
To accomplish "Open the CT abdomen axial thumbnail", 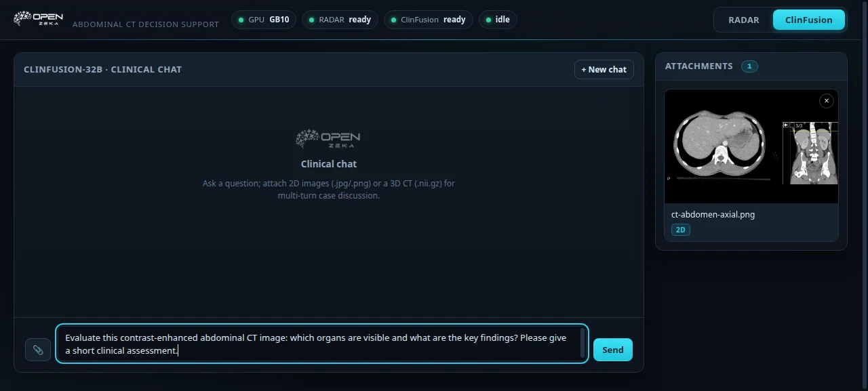I will pyautogui.click(x=751, y=146).
